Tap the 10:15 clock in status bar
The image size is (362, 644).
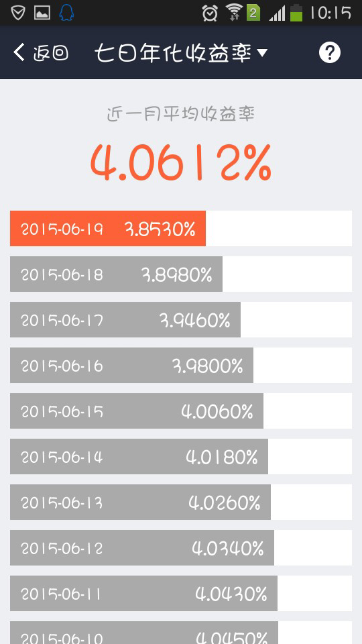(x=330, y=13)
